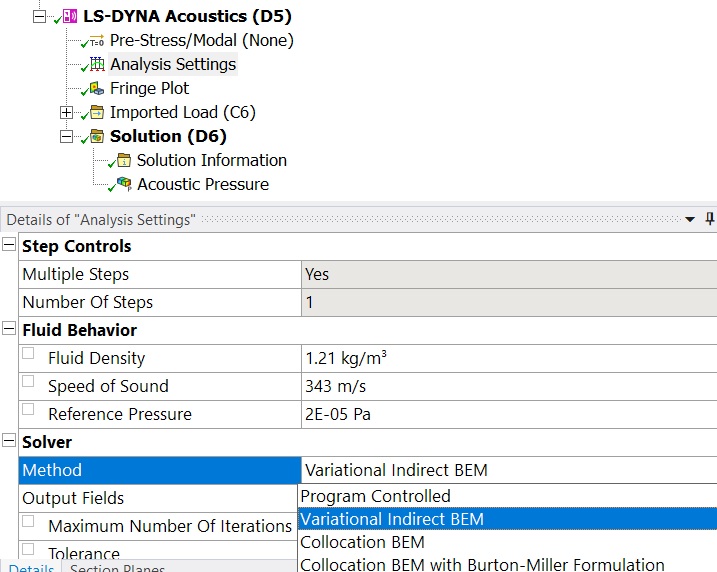The image size is (717, 572).
Task: Open the Method value dropdown field
Action: tap(509, 470)
